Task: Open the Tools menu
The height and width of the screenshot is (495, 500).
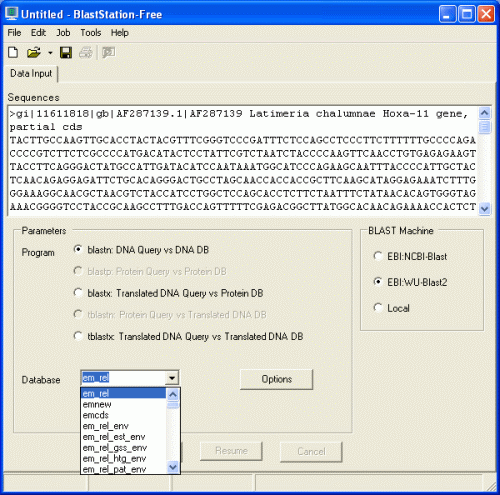Action: [91, 33]
